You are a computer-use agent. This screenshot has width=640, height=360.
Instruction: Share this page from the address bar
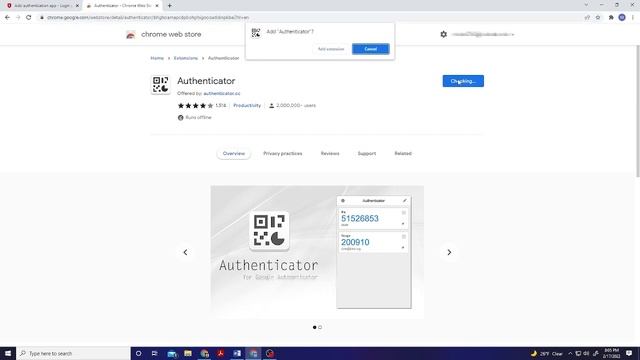point(587,18)
